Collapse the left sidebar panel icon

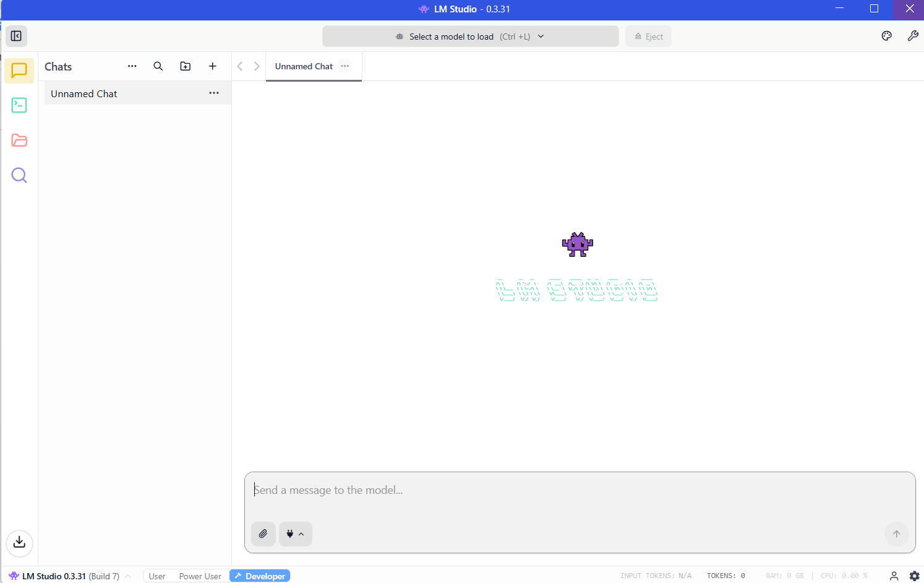(x=17, y=36)
